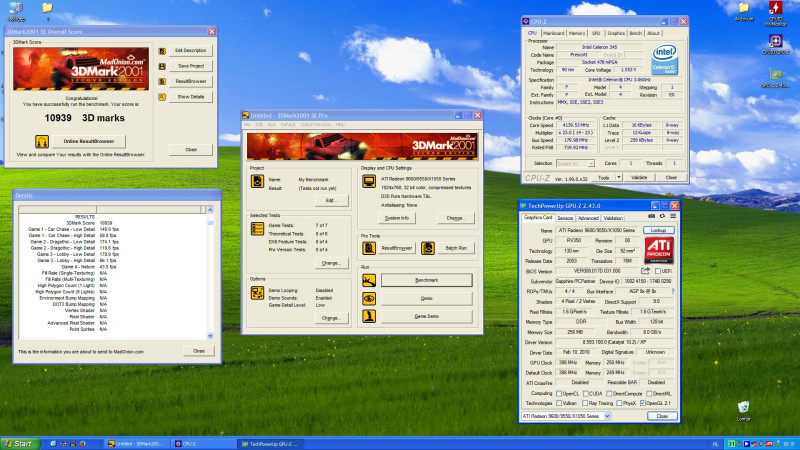The width and height of the screenshot is (800, 450).
Task: Click the Selected Tests section icon
Action: pos(257,229)
